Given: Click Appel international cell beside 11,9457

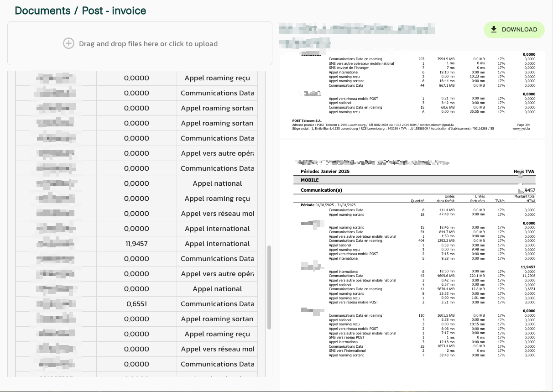Looking at the screenshot, I should [x=217, y=244].
